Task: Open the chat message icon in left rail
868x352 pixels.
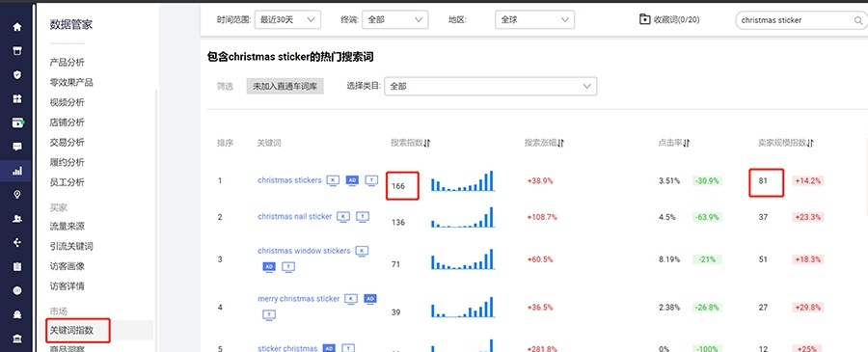Action: (17, 147)
